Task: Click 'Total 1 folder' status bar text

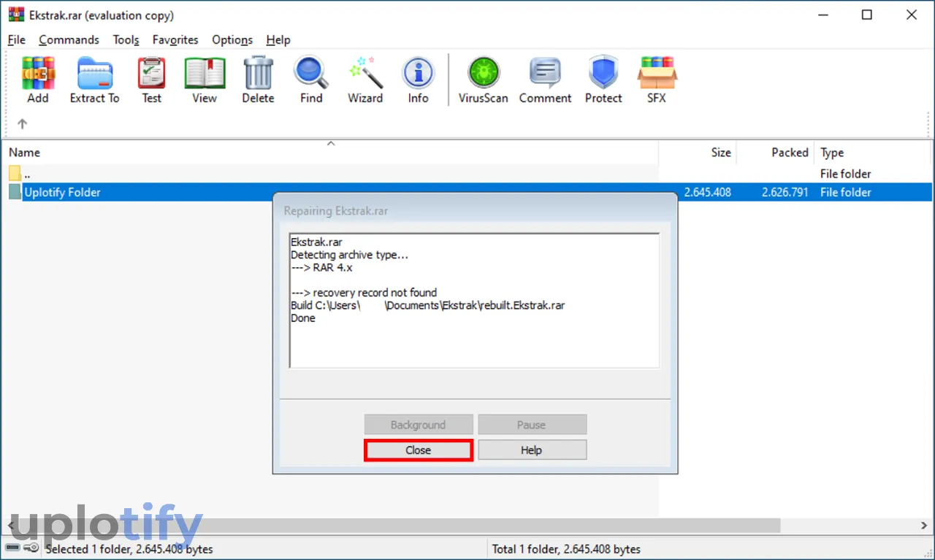Action: (566, 548)
